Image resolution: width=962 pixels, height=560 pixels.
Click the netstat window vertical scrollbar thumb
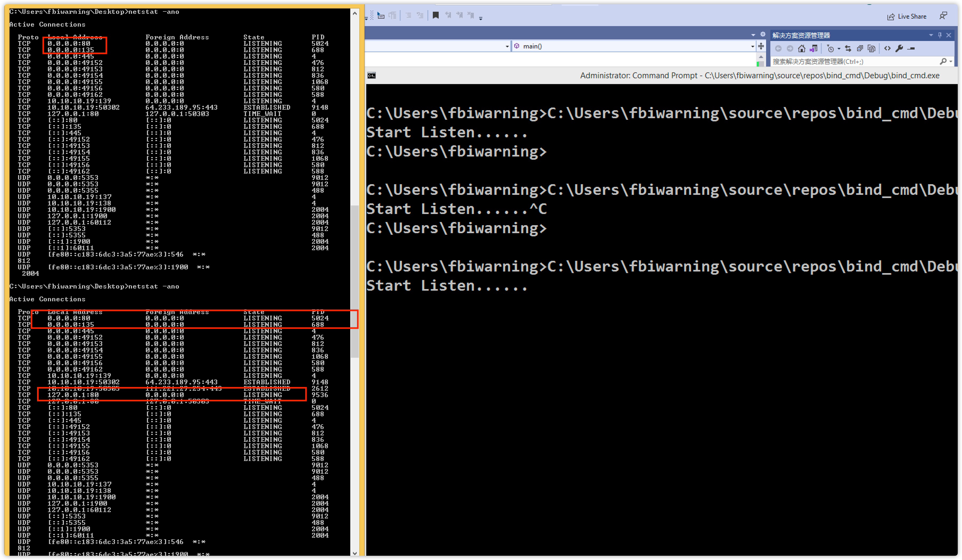pos(355,281)
